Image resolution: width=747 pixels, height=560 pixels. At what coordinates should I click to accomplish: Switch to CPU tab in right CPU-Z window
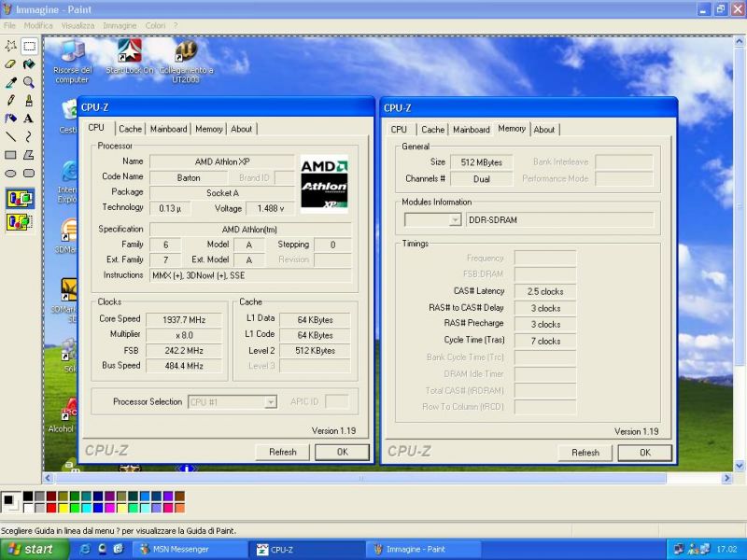[399, 130]
